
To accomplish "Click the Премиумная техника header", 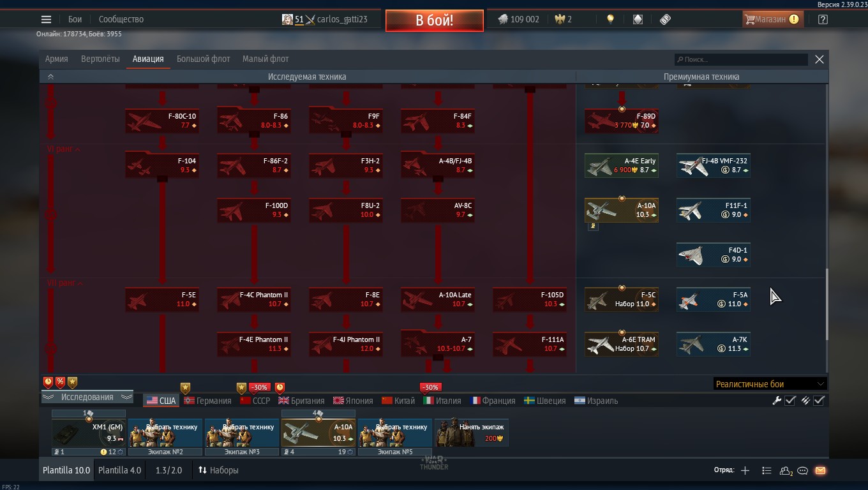I will click(701, 77).
